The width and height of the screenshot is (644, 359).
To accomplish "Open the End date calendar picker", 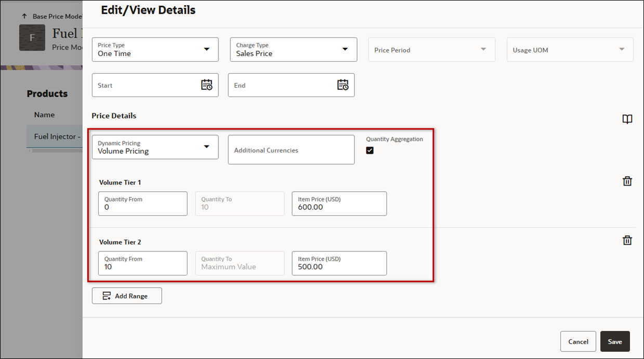I will [343, 85].
